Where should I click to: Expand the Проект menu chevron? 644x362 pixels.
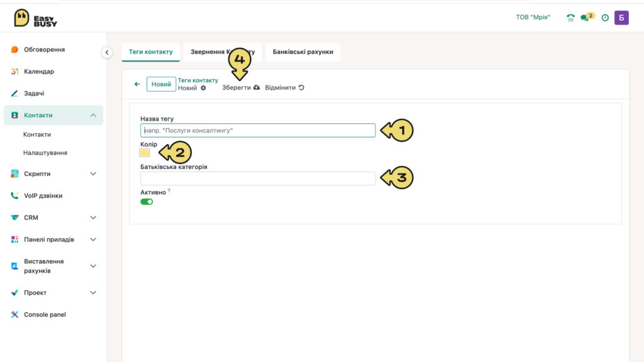point(93,293)
